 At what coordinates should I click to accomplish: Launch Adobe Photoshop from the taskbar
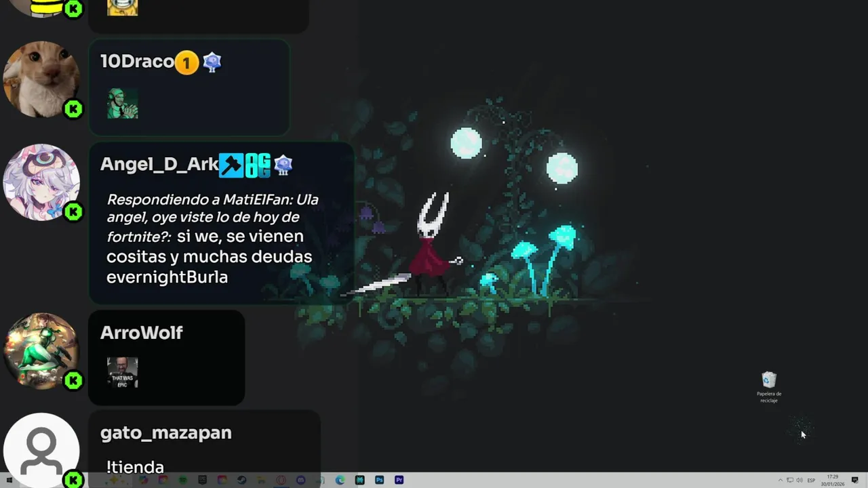(x=379, y=480)
